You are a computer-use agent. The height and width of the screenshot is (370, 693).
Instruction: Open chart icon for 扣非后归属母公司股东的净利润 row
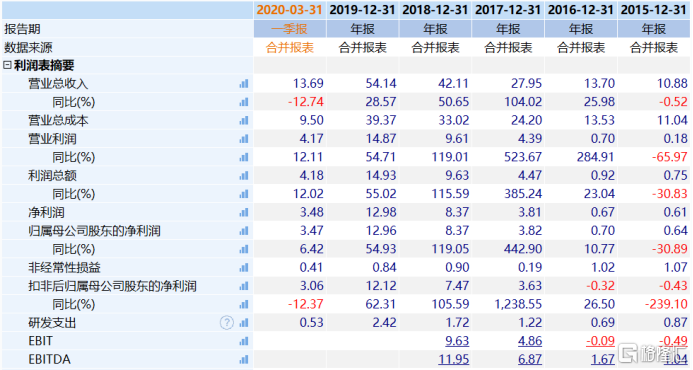click(244, 286)
